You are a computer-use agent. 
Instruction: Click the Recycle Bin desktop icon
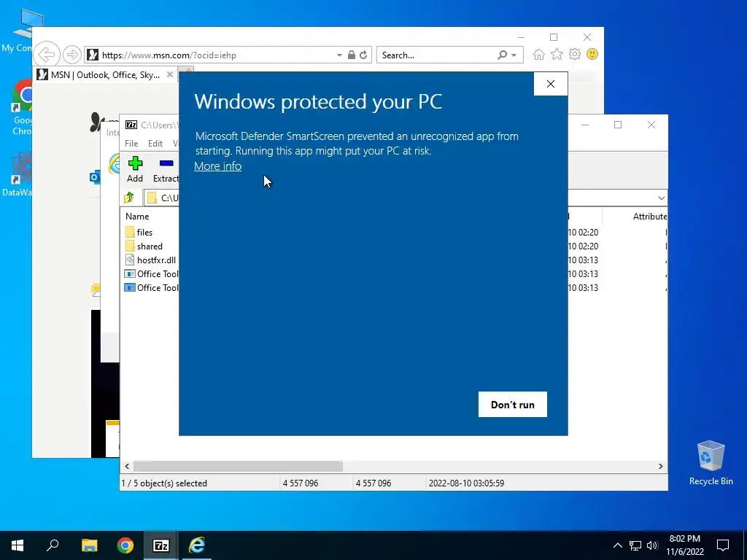click(x=711, y=463)
